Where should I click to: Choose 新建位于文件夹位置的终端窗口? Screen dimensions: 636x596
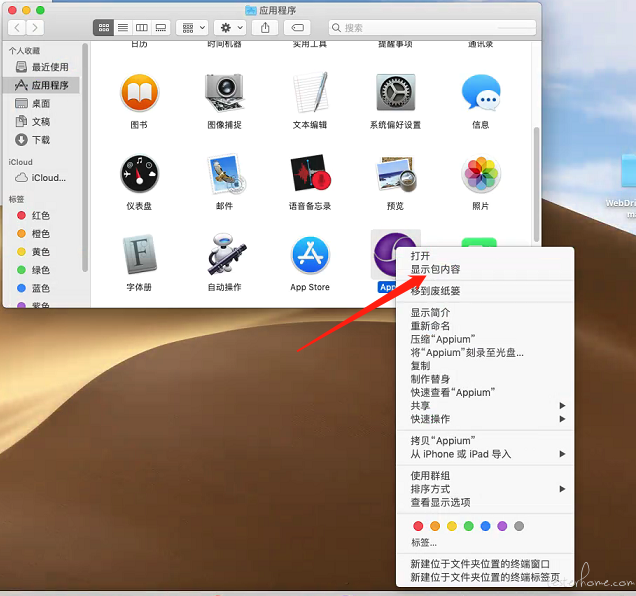(485, 564)
